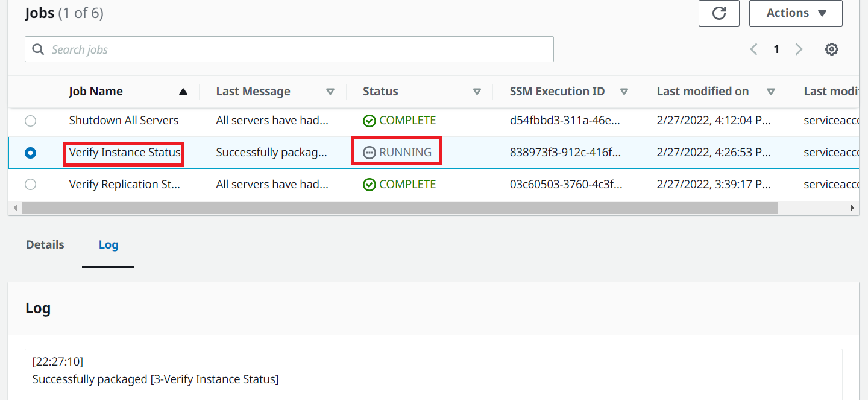Sort ascending arrow on Job Name
868x400 pixels.
(183, 92)
